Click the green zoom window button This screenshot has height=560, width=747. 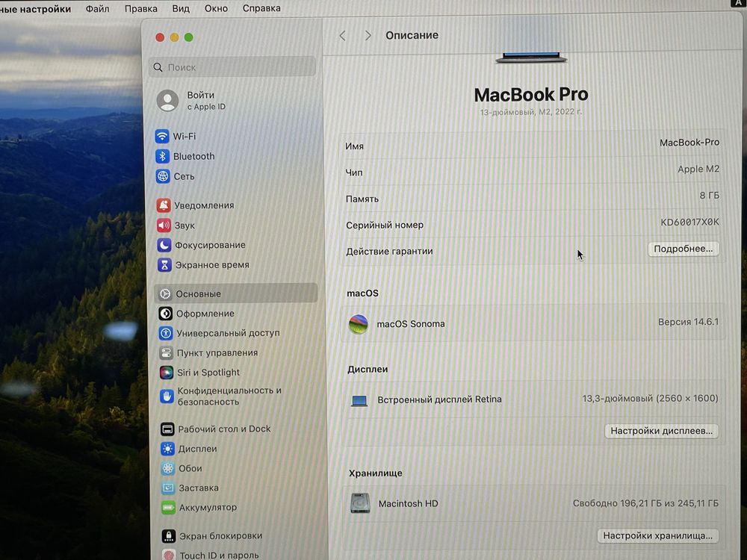pos(189,37)
